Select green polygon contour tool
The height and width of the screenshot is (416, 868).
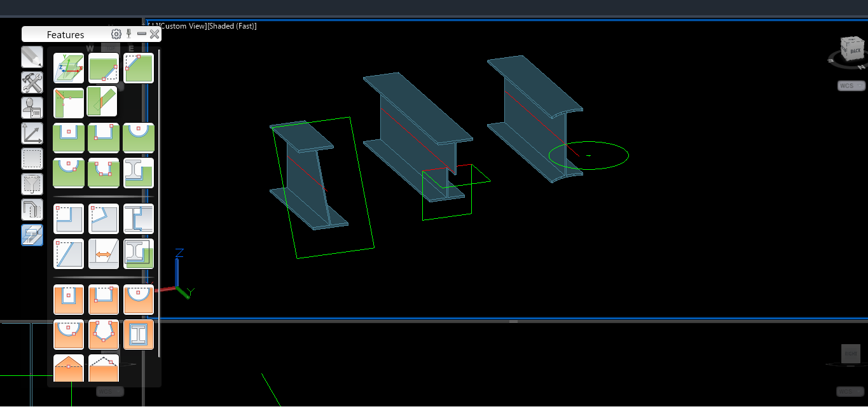(104, 172)
